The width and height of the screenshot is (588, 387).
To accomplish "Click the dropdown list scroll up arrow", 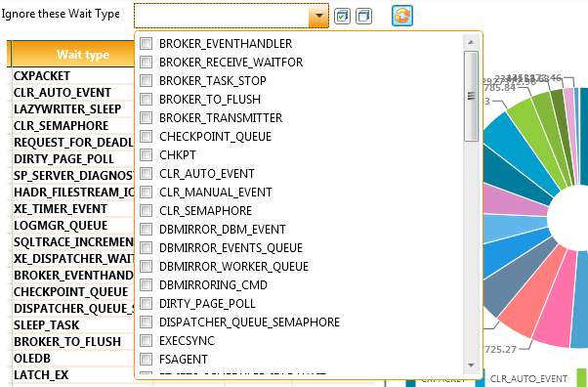I will click(x=471, y=42).
